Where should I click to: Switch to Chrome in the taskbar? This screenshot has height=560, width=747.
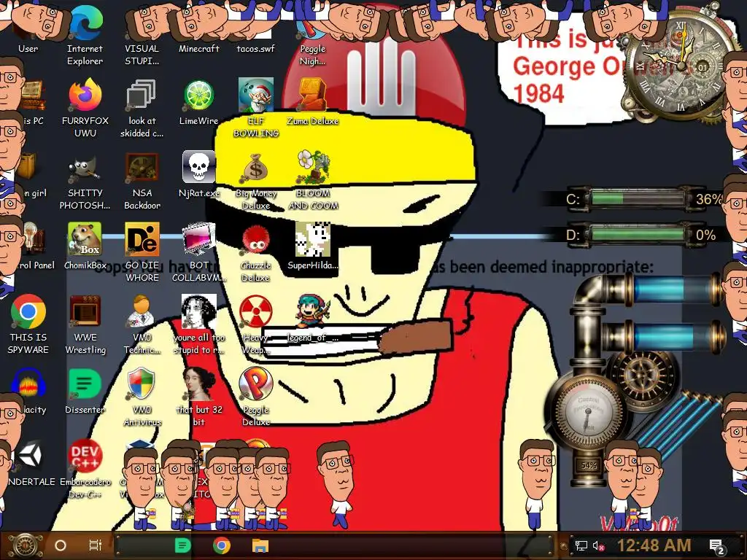coord(222,545)
